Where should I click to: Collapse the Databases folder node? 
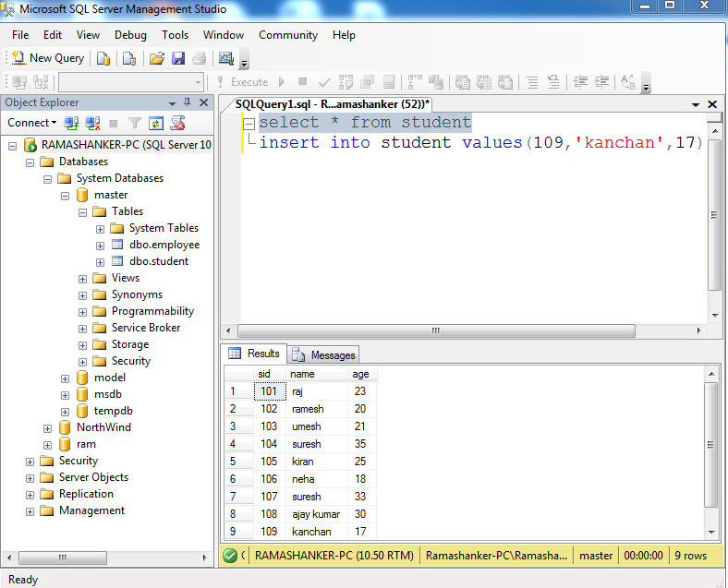coord(30,162)
